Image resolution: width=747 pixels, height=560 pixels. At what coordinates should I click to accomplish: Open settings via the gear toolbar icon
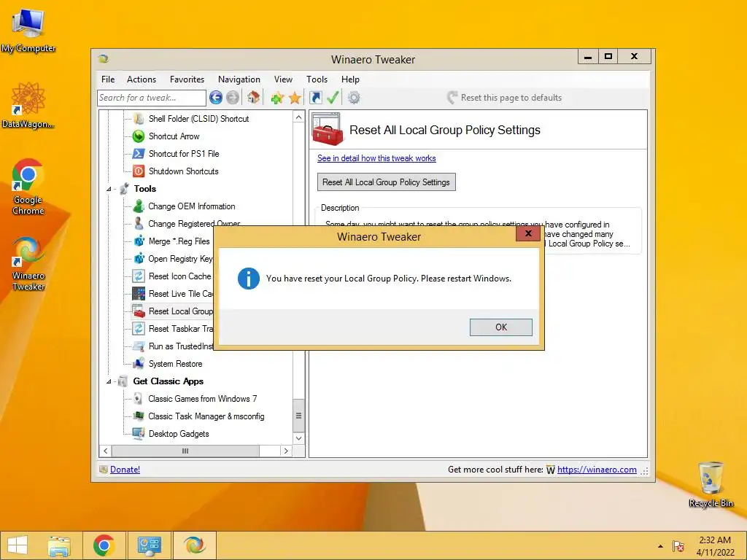[x=354, y=98]
